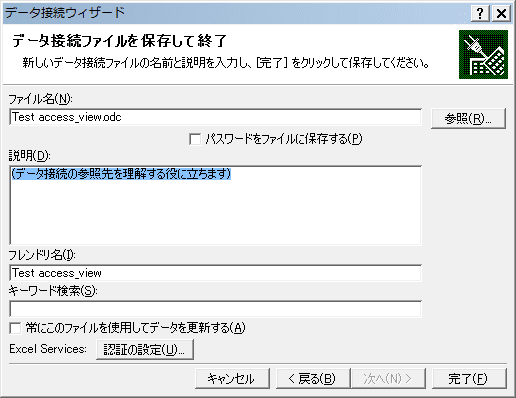This screenshot has height=398, width=516.
Task: Click the キャンセル button
Action: pos(232,378)
